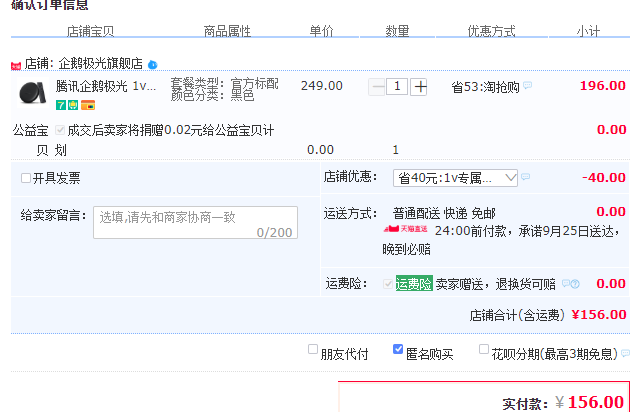Click the green 运费险 label tag
Viewport: 640px width, 412px height.
(414, 283)
